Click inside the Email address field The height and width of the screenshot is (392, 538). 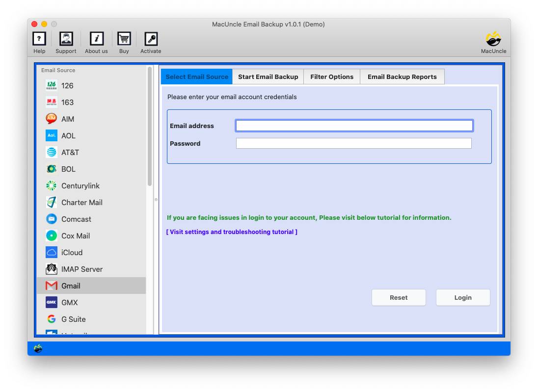tap(353, 126)
